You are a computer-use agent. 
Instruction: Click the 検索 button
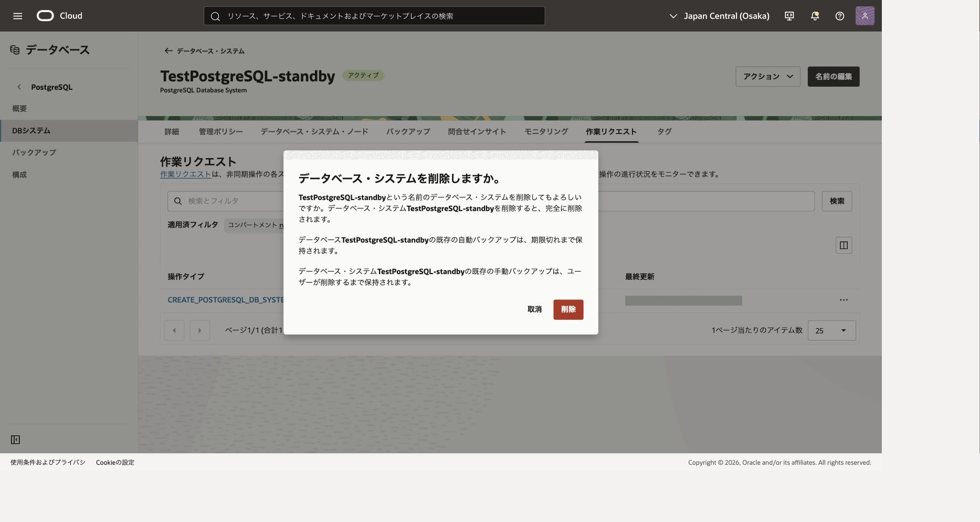837,201
